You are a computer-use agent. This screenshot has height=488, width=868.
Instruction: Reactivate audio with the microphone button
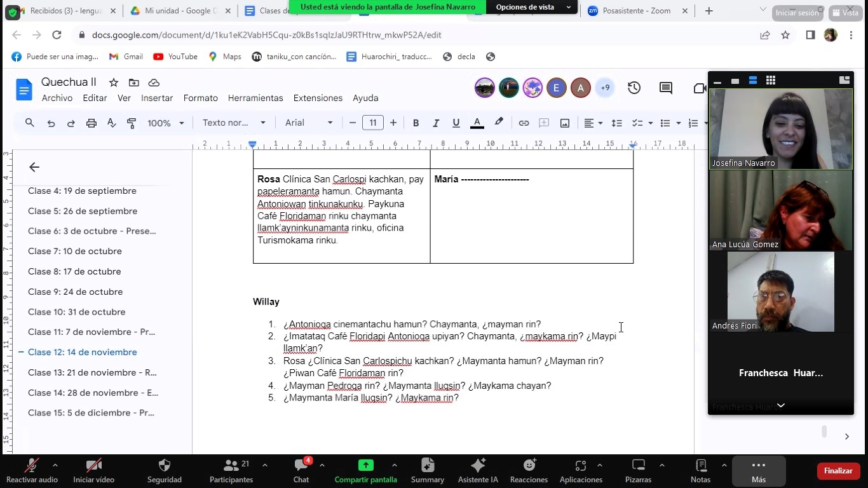[31, 470]
